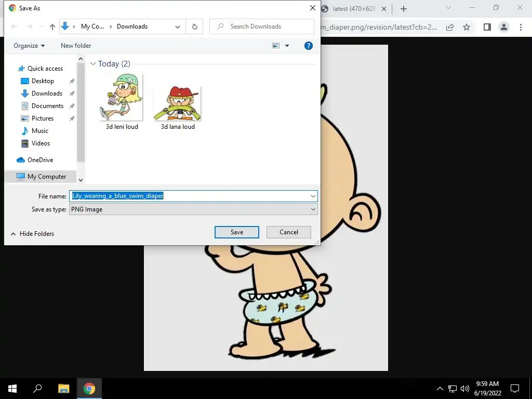This screenshot has height=399, width=532.
Task: Go up one folder level
Action: coord(52,26)
